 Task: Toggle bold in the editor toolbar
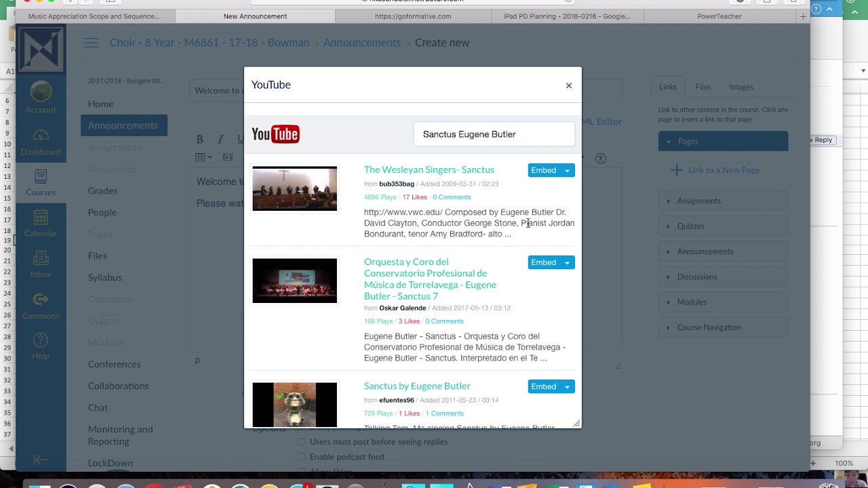click(200, 139)
